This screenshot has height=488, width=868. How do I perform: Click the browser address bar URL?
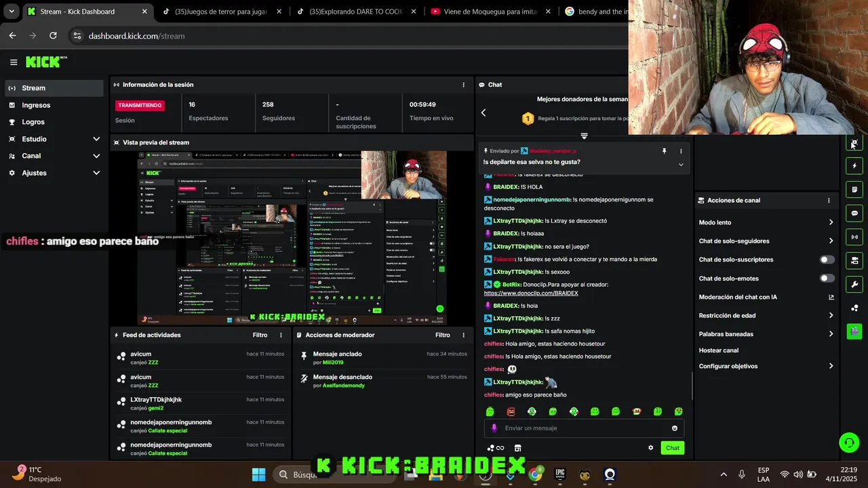(136, 36)
